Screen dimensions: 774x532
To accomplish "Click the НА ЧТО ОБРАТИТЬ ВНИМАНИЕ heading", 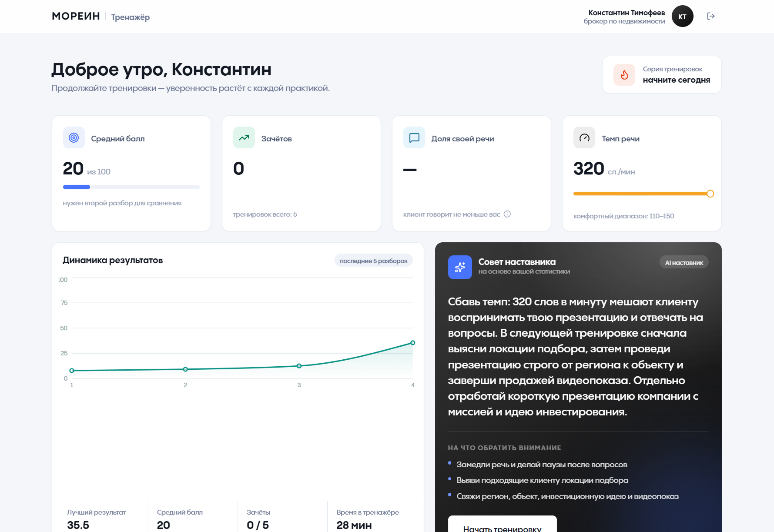I will 504,448.
